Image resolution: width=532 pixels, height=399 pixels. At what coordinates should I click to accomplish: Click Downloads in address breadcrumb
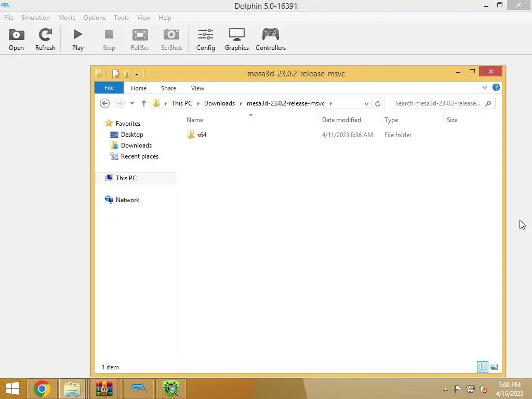[x=219, y=103]
